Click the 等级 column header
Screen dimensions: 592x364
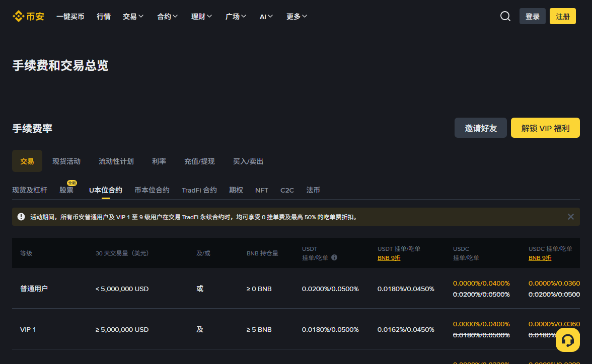click(26, 253)
